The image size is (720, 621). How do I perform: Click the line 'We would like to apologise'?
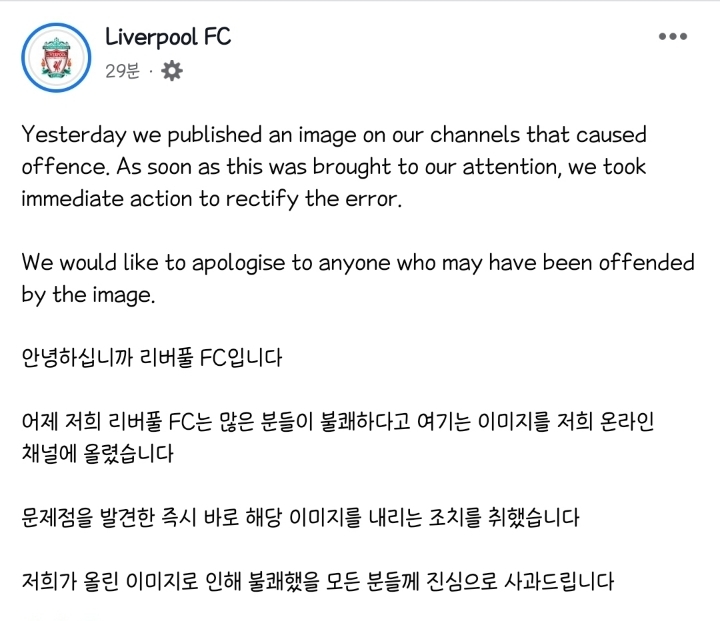[358, 263]
